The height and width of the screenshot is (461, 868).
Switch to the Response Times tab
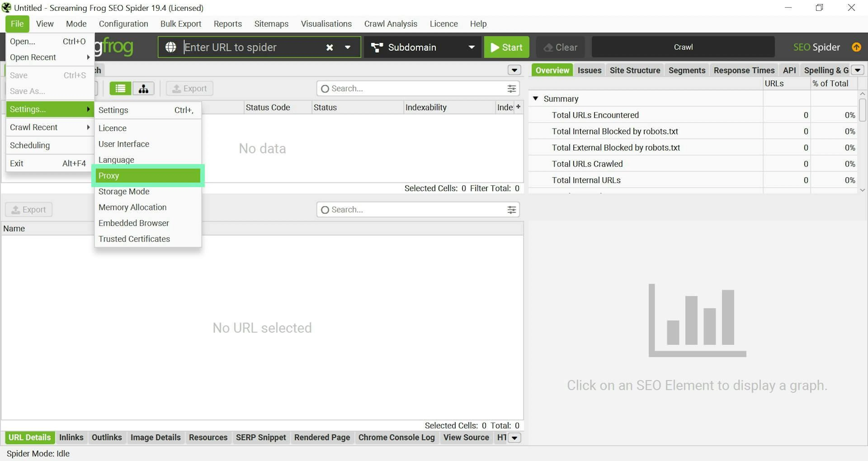pyautogui.click(x=744, y=70)
